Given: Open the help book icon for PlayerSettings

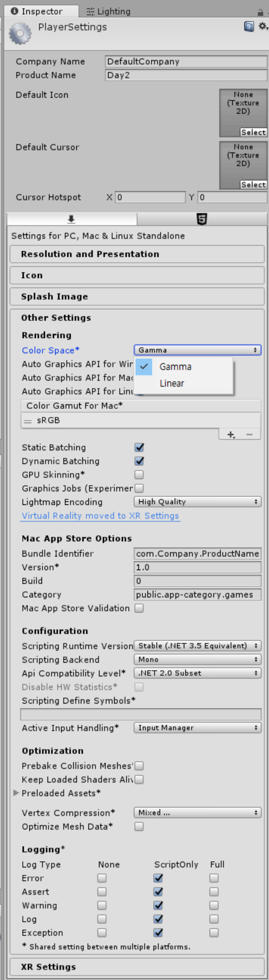Looking at the screenshot, I should point(249,27).
